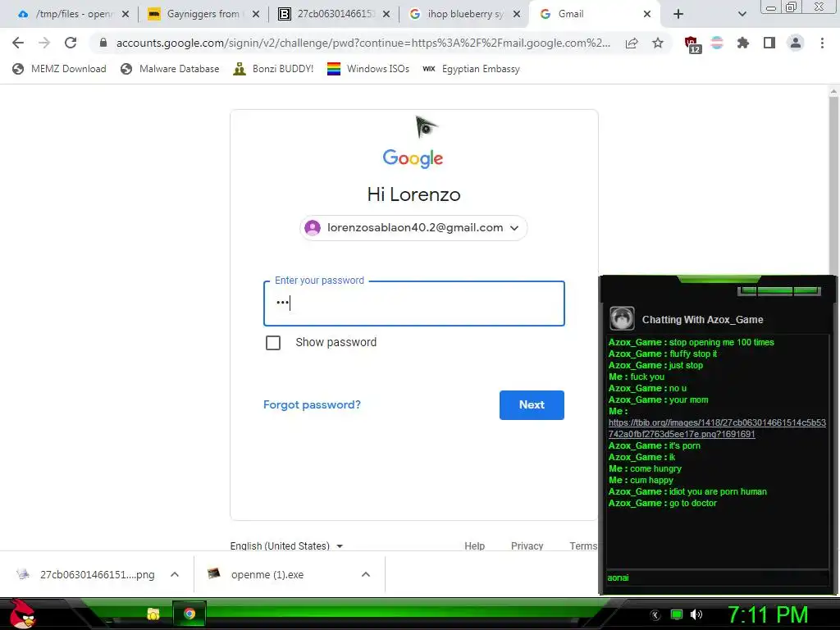The height and width of the screenshot is (630, 840).
Task: Toggle the browser side panel
Action: tap(769, 43)
